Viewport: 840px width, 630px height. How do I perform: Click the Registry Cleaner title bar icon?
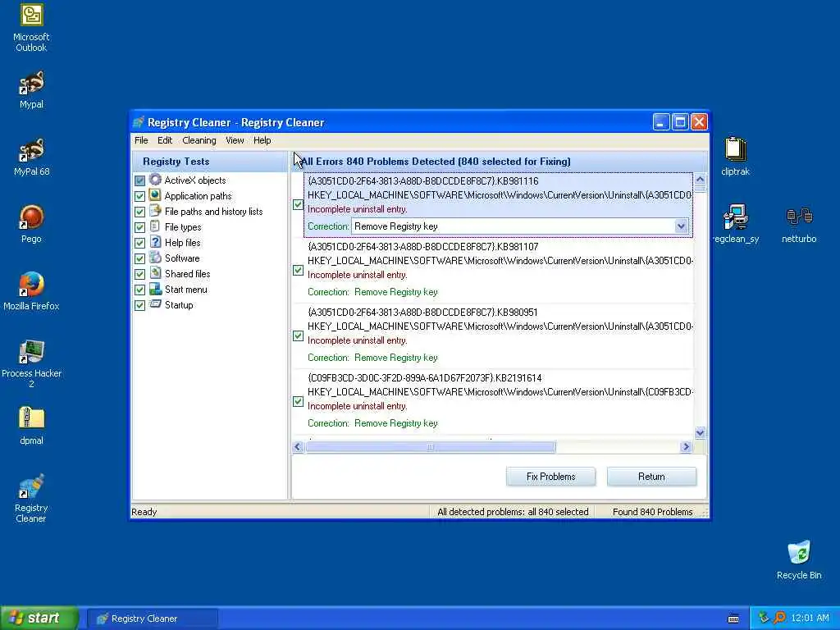(x=139, y=122)
